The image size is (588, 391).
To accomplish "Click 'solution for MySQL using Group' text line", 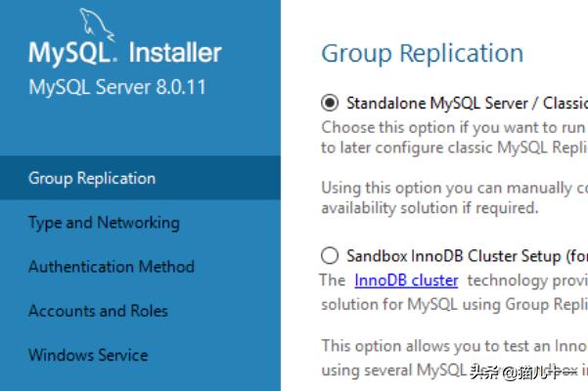I will (455, 304).
